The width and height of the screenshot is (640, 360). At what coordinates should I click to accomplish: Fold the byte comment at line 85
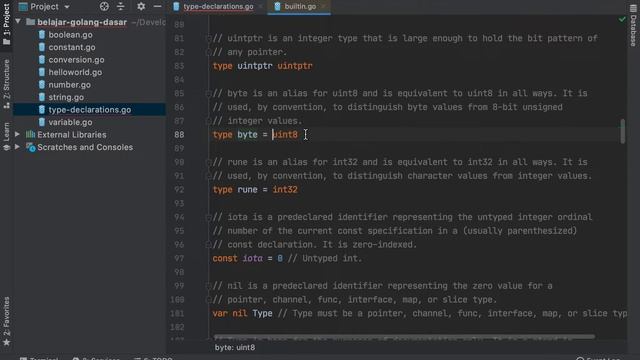pyautogui.click(x=208, y=93)
